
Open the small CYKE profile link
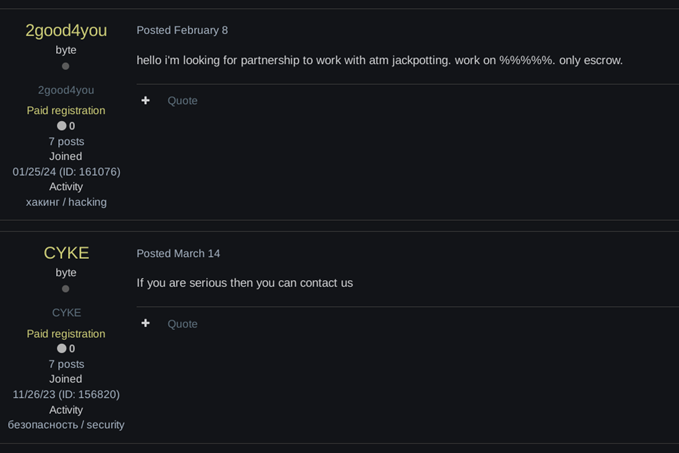pyautogui.click(x=66, y=313)
